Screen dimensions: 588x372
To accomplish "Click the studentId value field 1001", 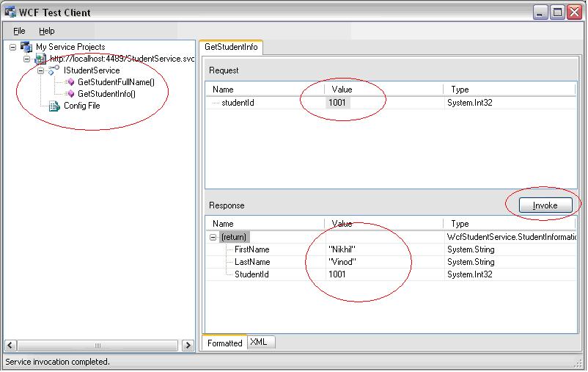I will tap(338, 103).
